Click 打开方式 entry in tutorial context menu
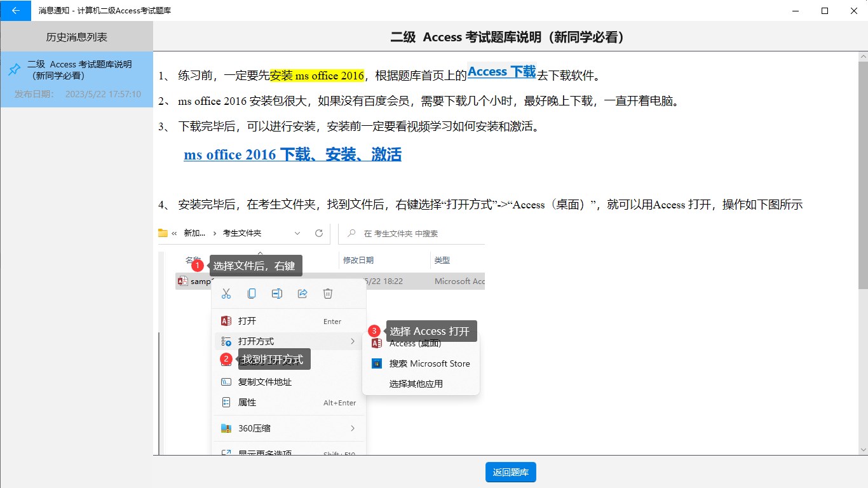Viewport: 868px width, 488px height. pyautogui.click(x=289, y=341)
